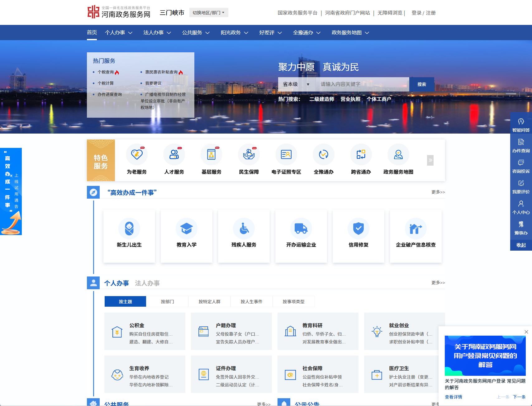Search the hot keyword 二级建造师
This screenshot has height=406, width=532.
(322, 99)
